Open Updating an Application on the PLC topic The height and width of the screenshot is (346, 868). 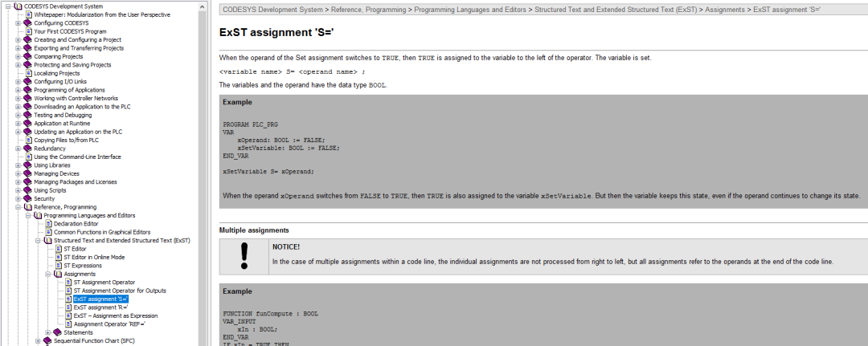click(78, 132)
